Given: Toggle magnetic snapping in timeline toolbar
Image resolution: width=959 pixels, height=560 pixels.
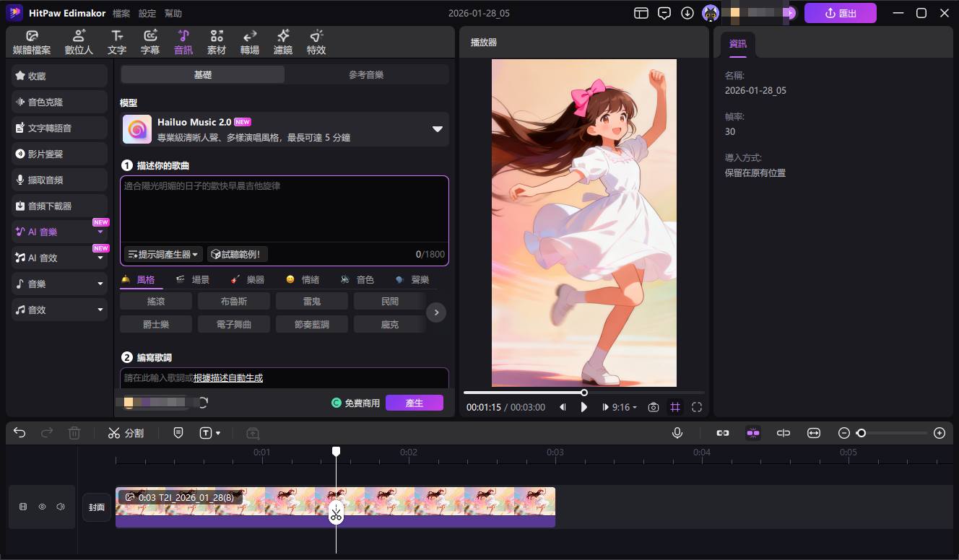Looking at the screenshot, I should pos(753,433).
